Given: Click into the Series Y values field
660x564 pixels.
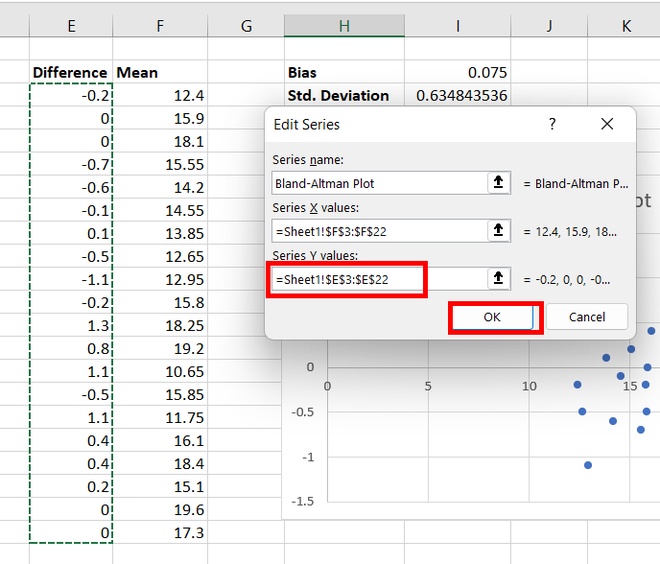Looking at the screenshot, I should (x=380, y=279).
